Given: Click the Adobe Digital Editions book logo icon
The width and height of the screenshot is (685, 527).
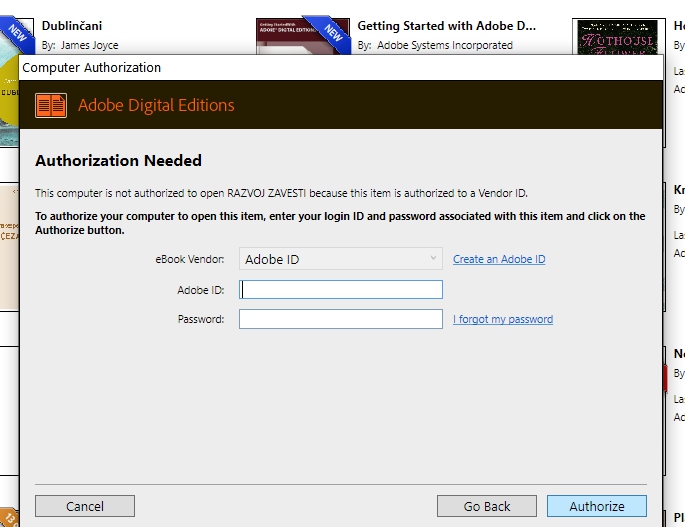Looking at the screenshot, I should (x=51, y=105).
